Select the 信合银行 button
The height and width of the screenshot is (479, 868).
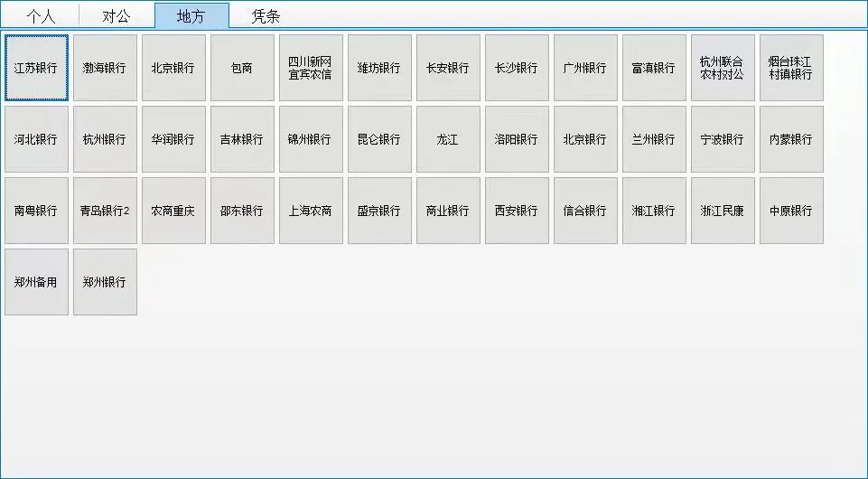(585, 211)
